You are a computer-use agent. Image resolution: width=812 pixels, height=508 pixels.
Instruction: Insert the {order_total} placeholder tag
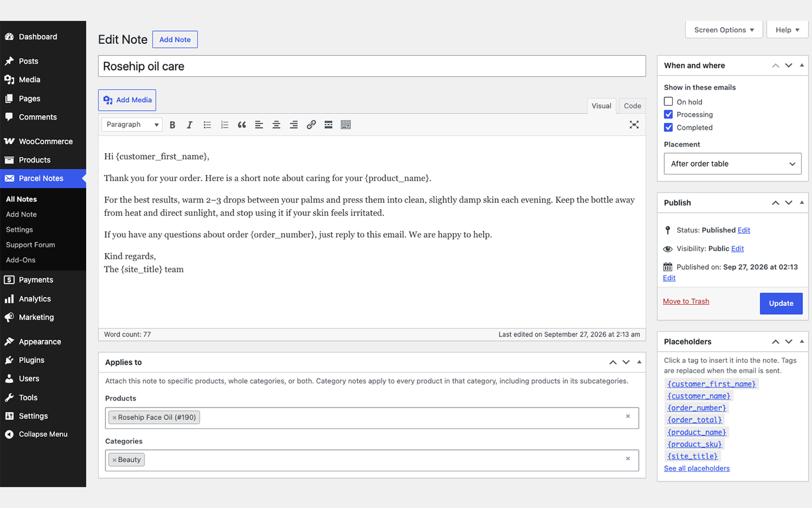tap(695, 420)
